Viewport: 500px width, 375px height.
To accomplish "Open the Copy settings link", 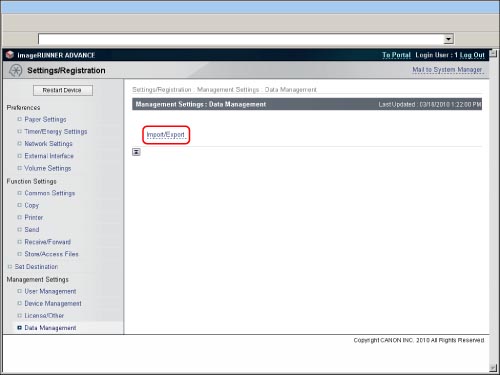I will [x=32, y=205].
